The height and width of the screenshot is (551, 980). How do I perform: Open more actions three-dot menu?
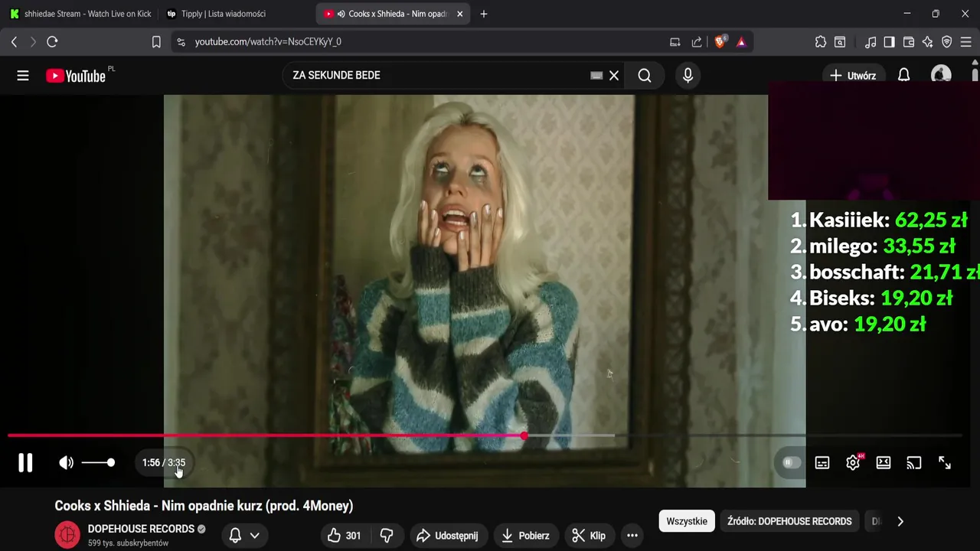[x=632, y=536]
